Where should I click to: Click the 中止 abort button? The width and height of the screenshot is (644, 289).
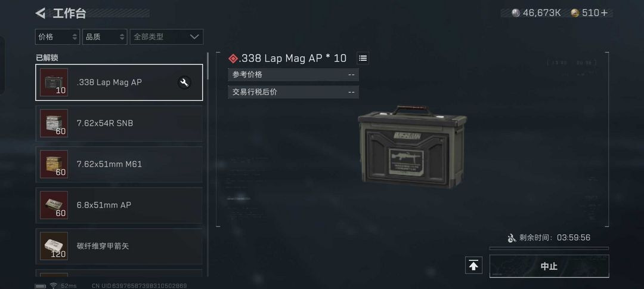[x=549, y=266]
